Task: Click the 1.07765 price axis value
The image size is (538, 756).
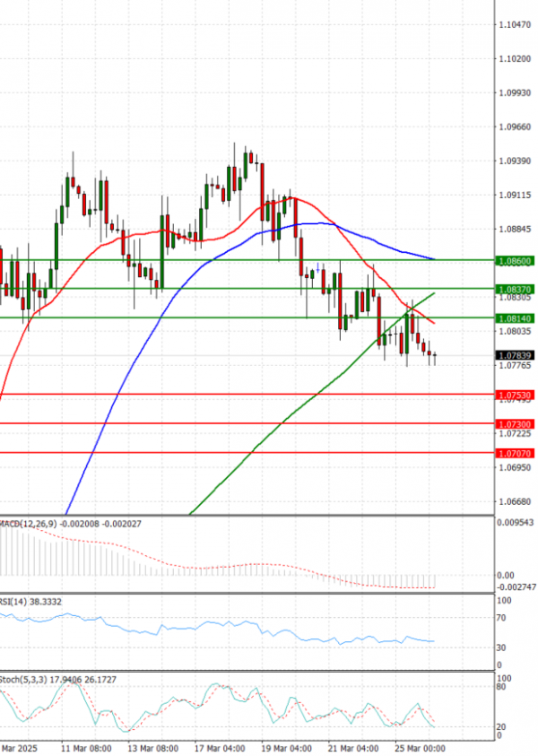Action: coord(515,366)
